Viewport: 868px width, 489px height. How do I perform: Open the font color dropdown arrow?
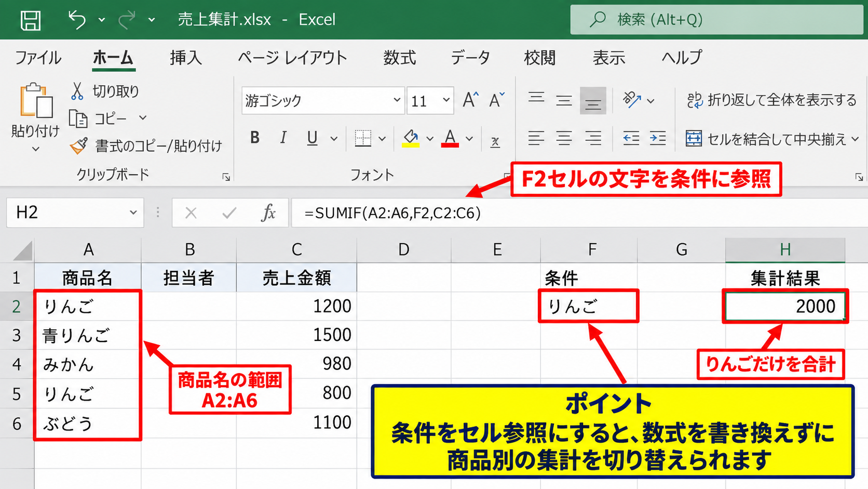(469, 139)
